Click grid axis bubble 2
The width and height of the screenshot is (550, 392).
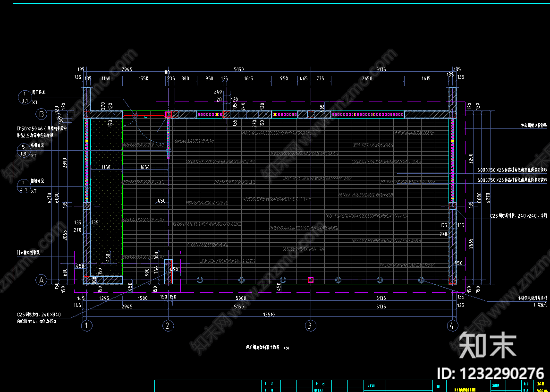(x=169, y=326)
